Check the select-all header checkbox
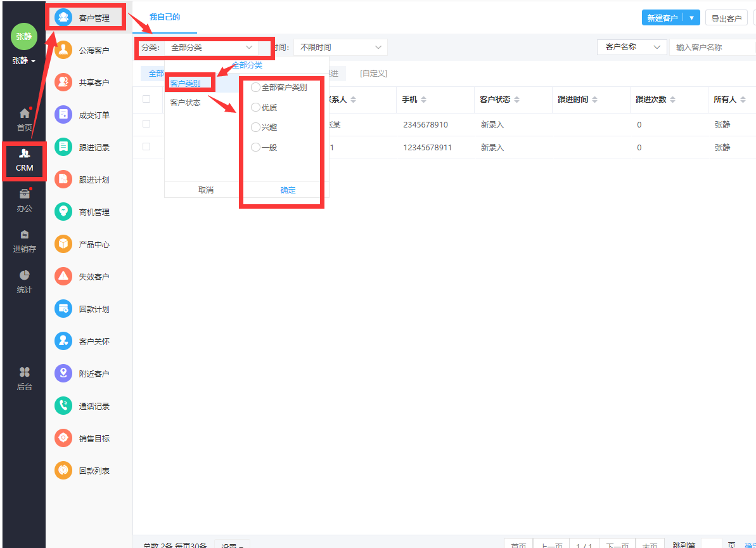Viewport: 756px width, 548px height. [146, 99]
